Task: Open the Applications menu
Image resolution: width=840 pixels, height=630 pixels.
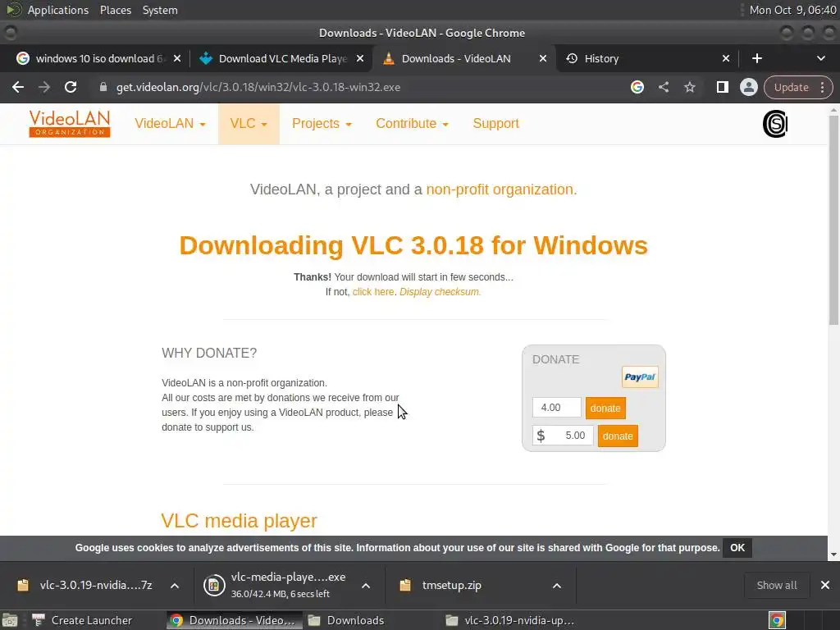Action: click(x=58, y=10)
